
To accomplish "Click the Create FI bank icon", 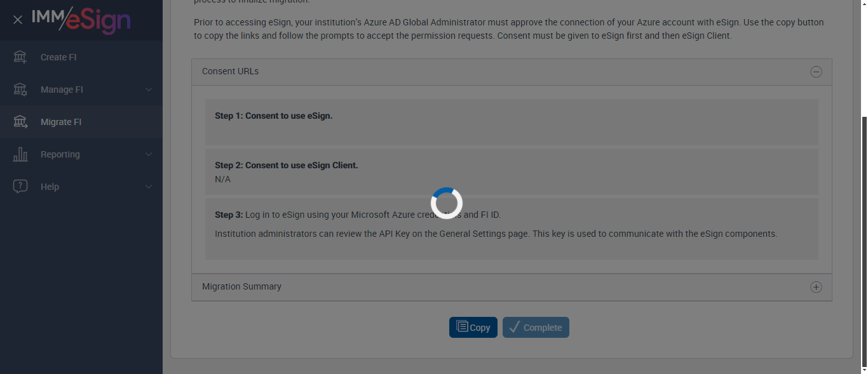I will coord(20,57).
